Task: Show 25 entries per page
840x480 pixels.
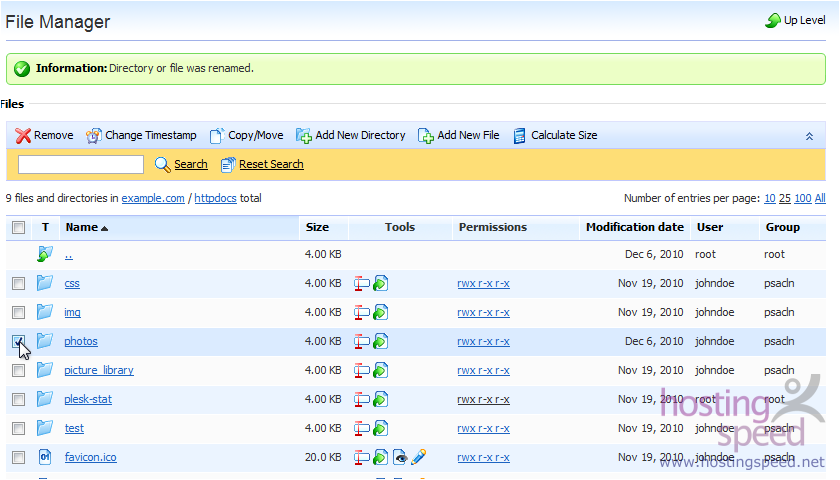Action: click(x=785, y=198)
